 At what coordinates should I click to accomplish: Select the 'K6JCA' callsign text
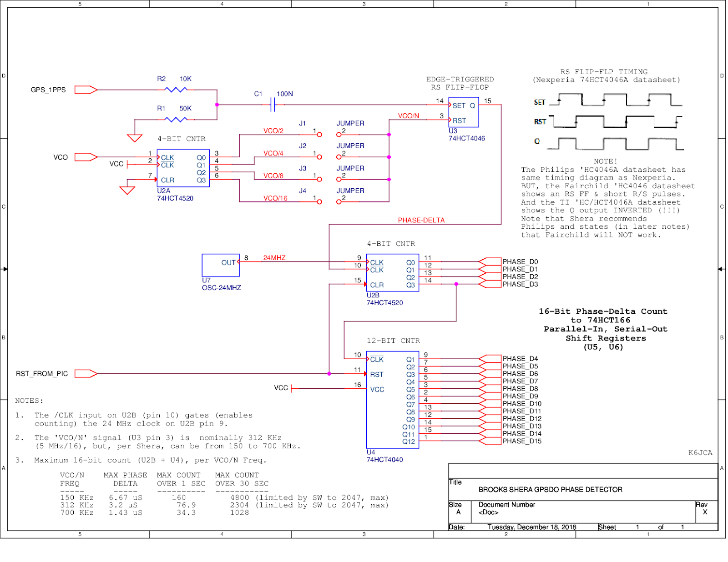pos(700,452)
